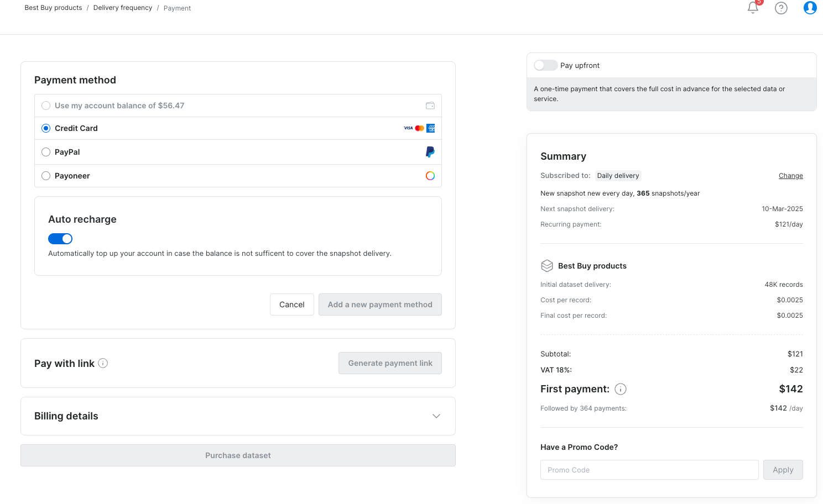Image resolution: width=823 pixels, height=504 pixels.
Task: Click the American Express logo
Action: click(x=431, y=128)
